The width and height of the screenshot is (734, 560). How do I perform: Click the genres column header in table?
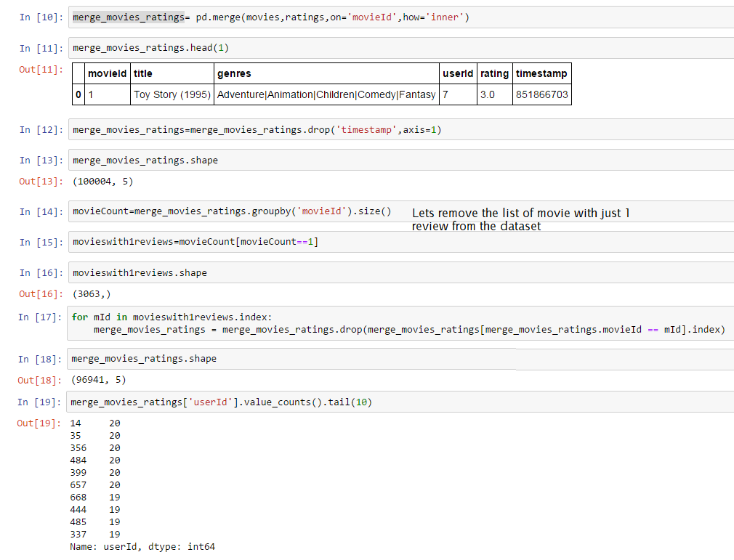[234, 73]
